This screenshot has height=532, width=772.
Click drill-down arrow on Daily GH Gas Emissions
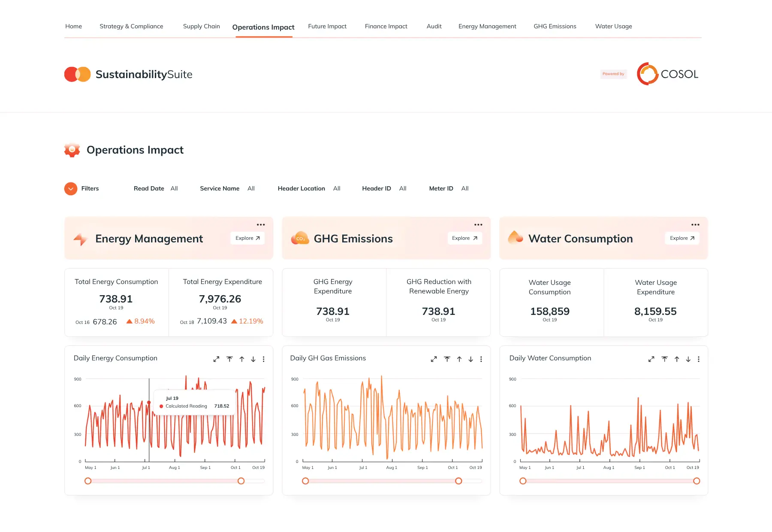point(471,359)
